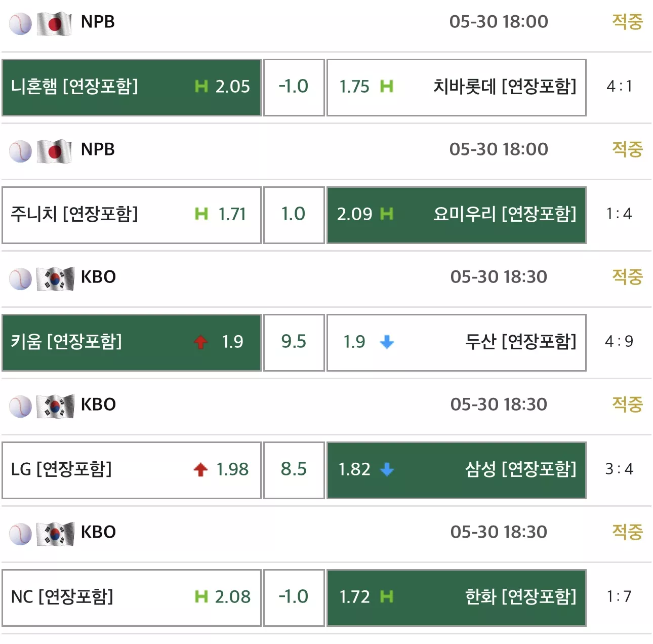Choose NC [연장포함] handicap at 2.08
This screenshot has height=644, width=653.
tap(132, 598)
